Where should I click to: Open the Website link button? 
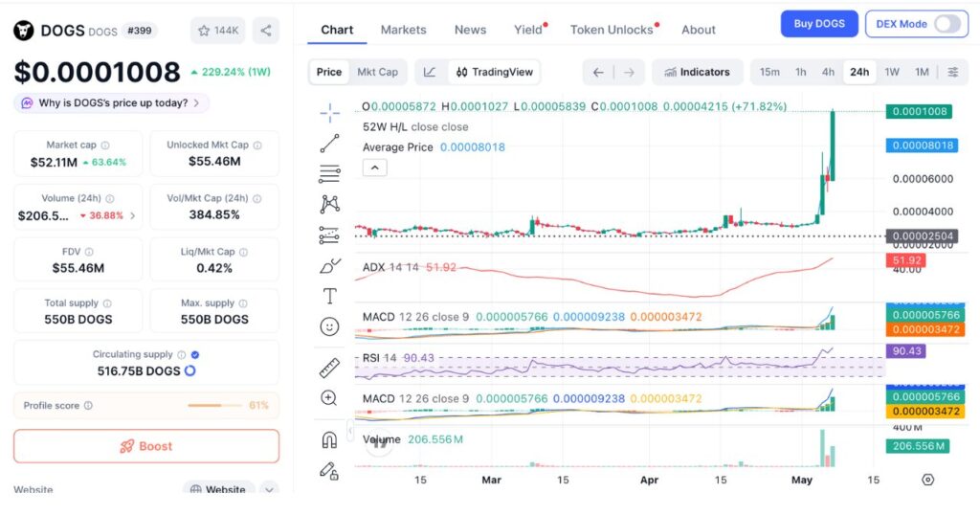coord(218,489)
